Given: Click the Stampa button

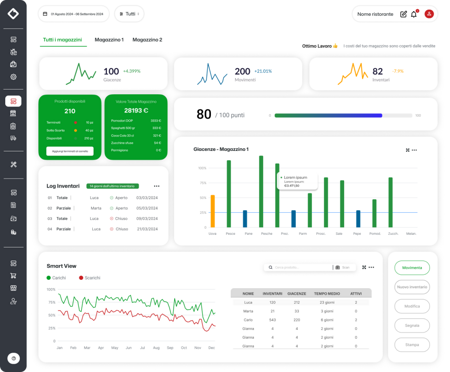Looking at the screenshot, I should [x=412, y=345].
